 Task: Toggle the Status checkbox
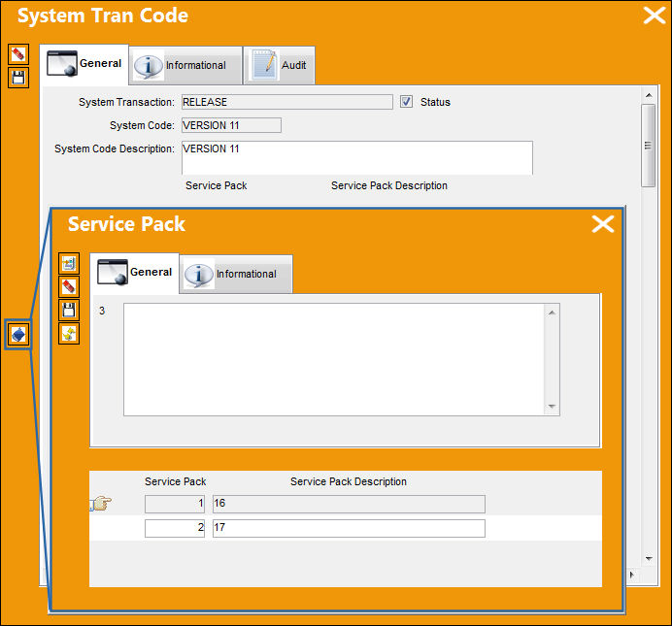coord(406,102)
